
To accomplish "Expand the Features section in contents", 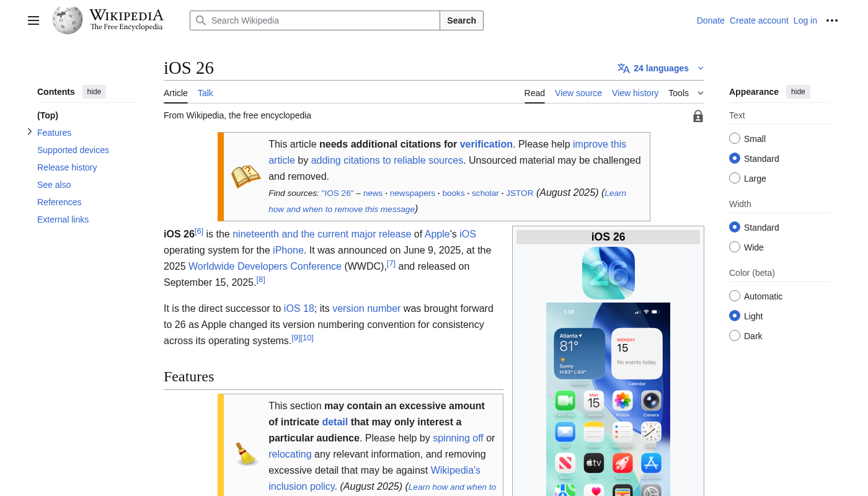I will coord(29,132).
